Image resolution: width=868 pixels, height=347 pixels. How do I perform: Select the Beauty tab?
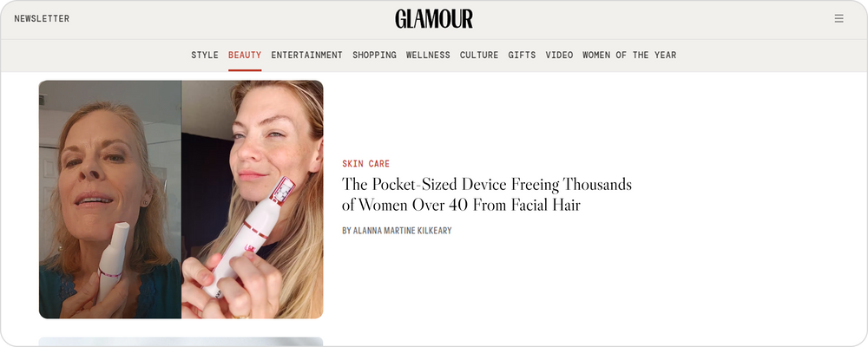pos(245,55)
